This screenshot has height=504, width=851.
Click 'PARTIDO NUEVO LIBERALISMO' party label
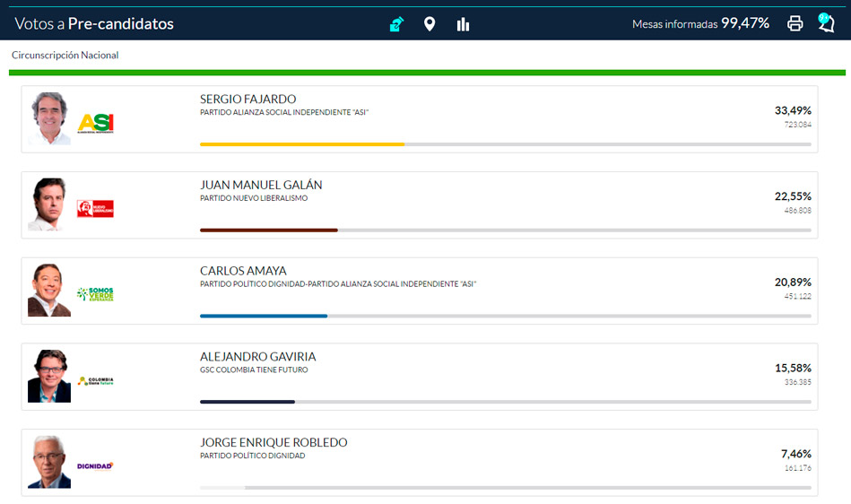(254, 198)
